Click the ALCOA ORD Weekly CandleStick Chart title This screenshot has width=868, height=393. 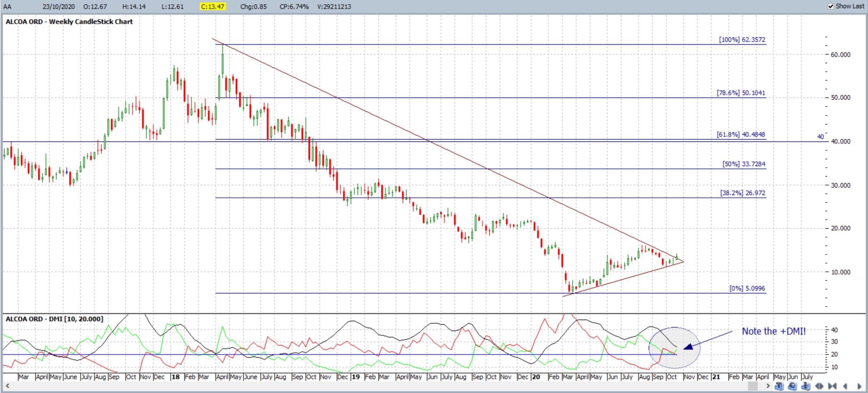pos(69,22)
